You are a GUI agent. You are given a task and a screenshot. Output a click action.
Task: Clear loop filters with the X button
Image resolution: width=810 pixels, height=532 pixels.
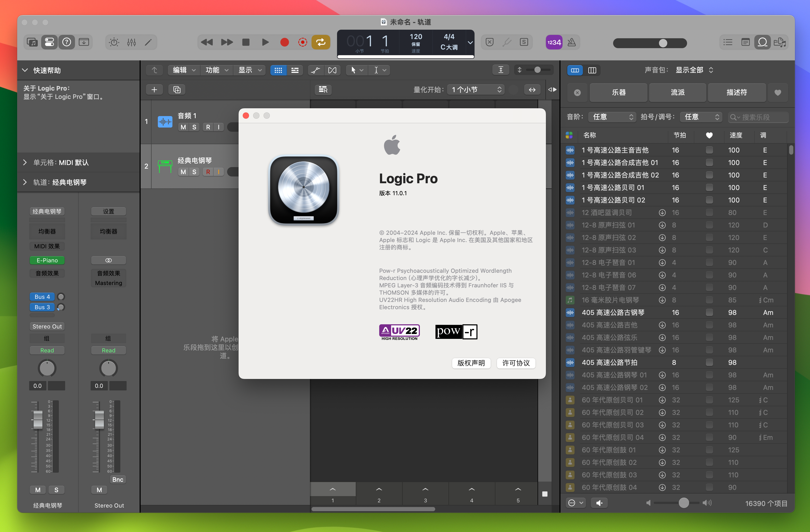577,92
